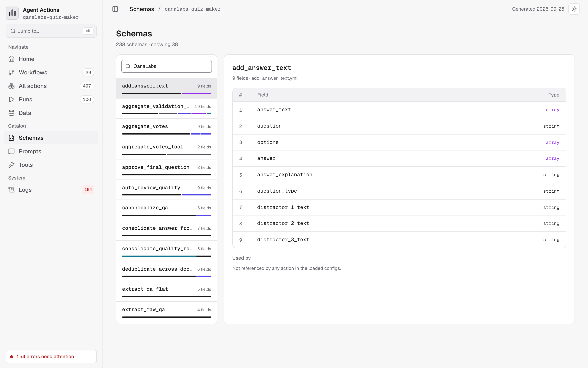Click the Home house icon
Image resolution: width=588 pixels, height=368 pixels.
pos(11,59)
